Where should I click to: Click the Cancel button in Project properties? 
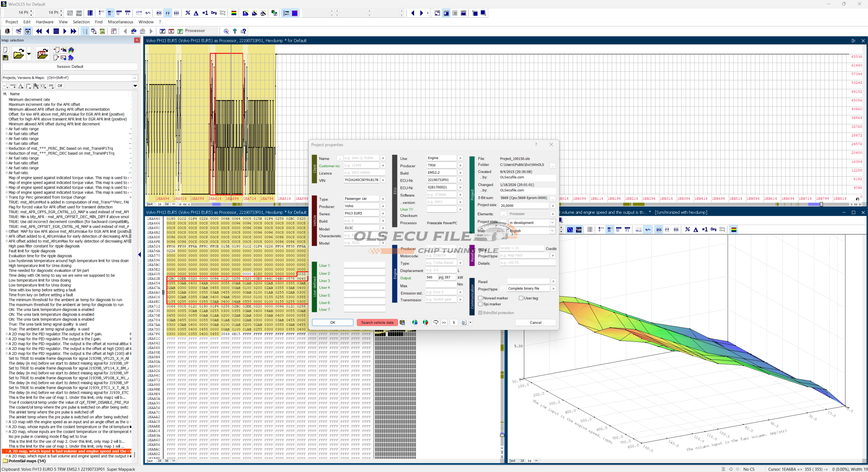point(535,322)
